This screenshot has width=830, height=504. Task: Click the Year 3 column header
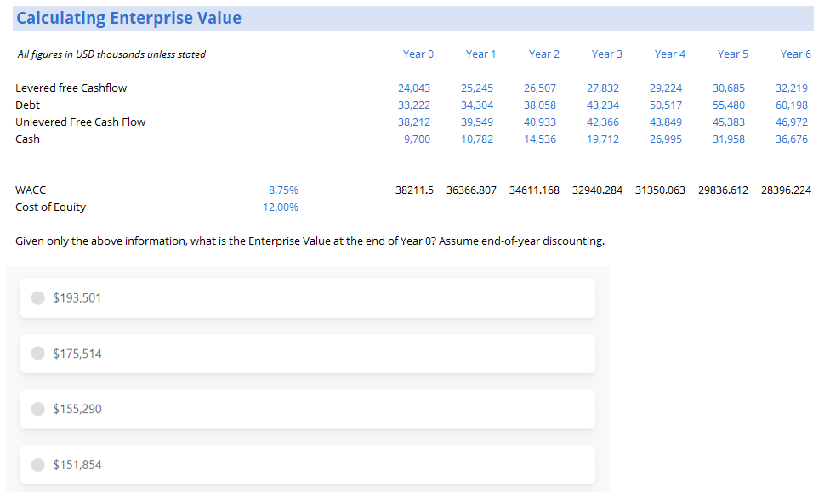click(x=606, y=54)
